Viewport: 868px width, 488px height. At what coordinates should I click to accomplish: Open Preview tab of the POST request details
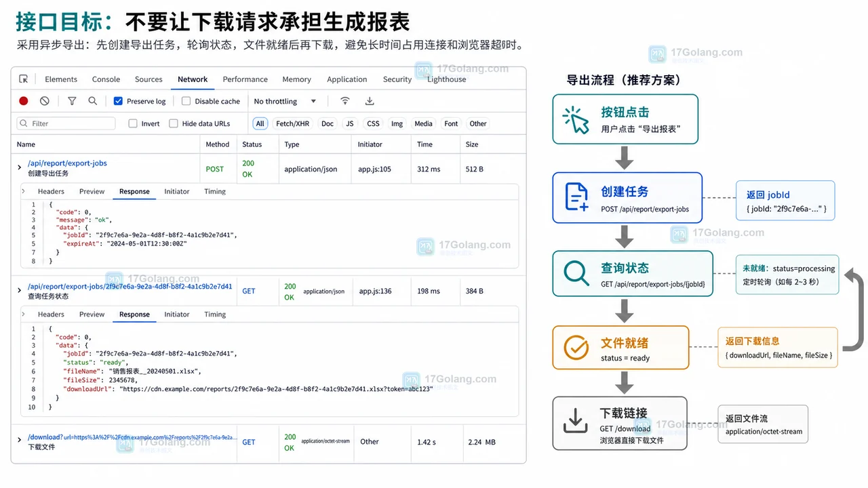point(92,191)
